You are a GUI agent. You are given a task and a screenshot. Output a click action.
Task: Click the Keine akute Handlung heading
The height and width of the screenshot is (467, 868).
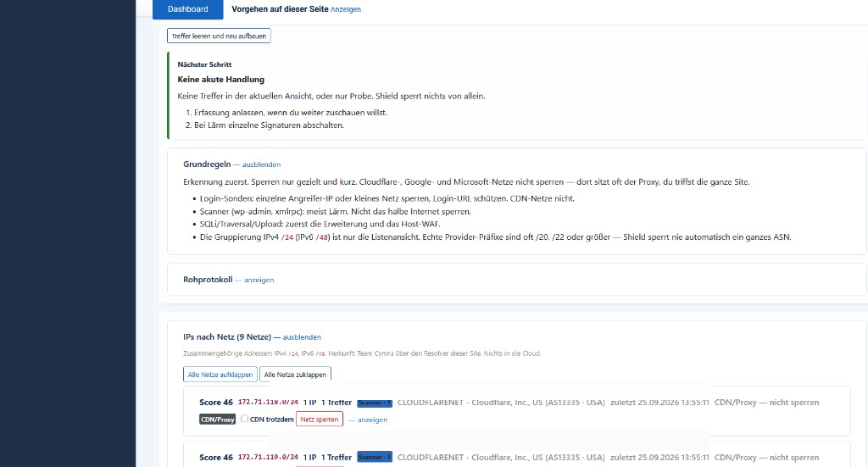click(221, 80)
